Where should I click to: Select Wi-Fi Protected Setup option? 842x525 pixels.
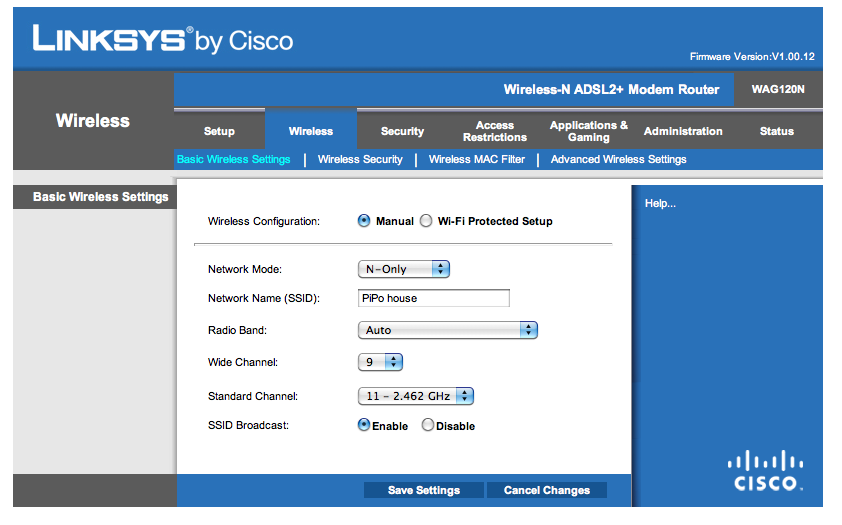point(426,221)
